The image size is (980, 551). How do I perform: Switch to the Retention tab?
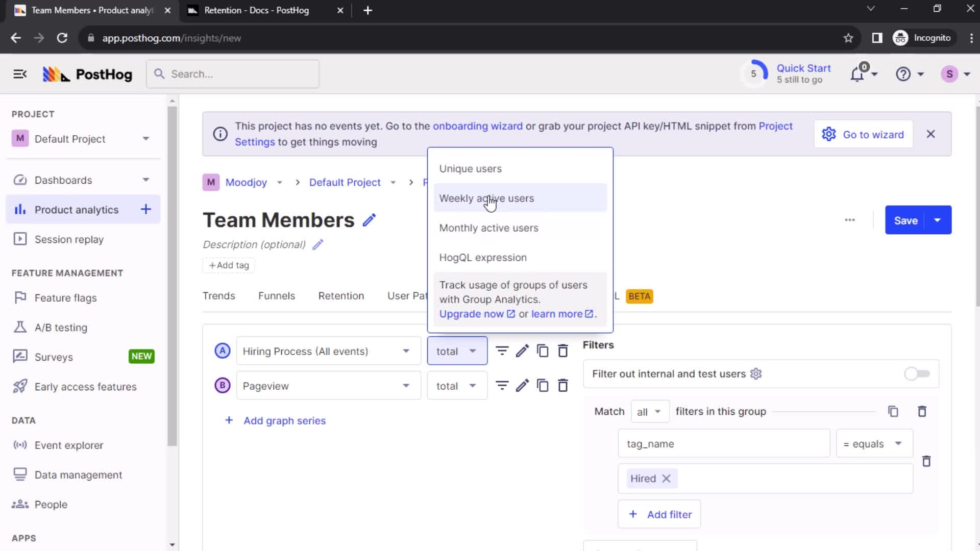[x=340, y=295]
